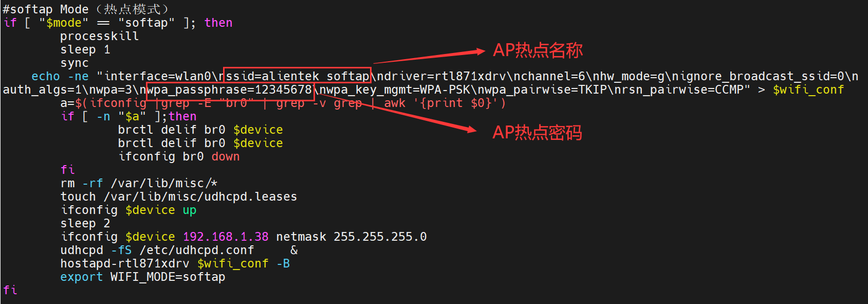
Task: Click the 'rm -rf /var/lib/misc/*' line
Action: [x=139, y=183]
